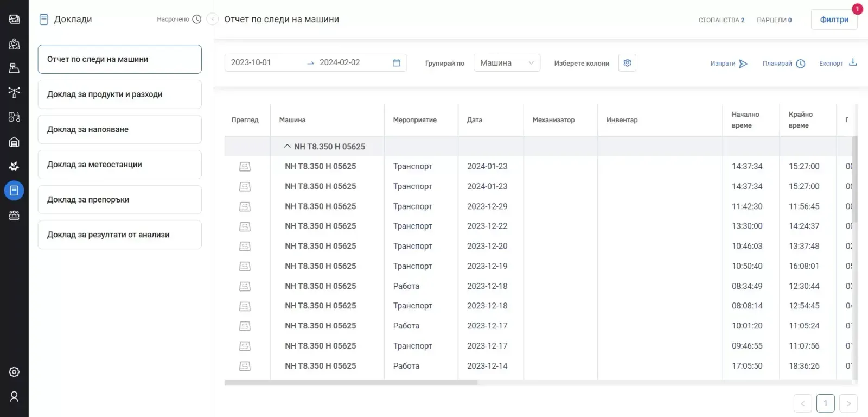Screen dimensions: 868x417
Task: Click the Експорт link
Action: [831, 64]
